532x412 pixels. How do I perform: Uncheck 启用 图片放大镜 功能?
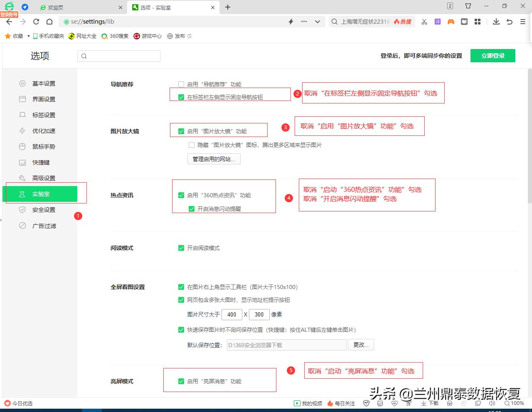tap(181, 131)
